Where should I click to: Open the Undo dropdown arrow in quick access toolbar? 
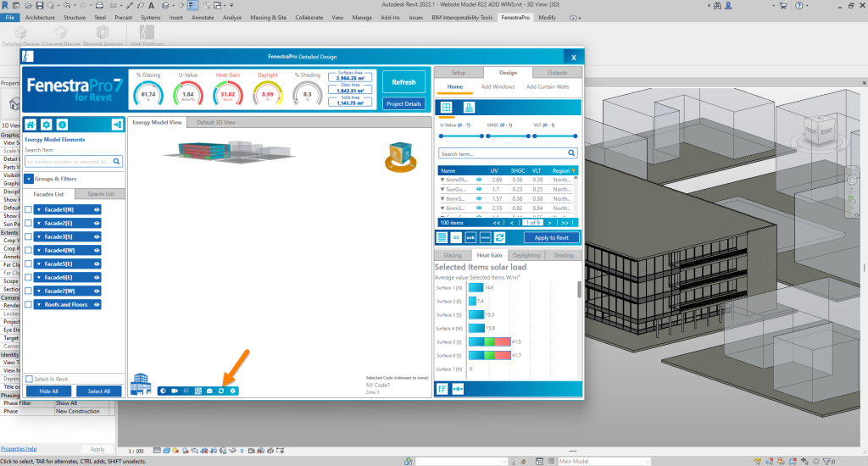pos(75,6)
